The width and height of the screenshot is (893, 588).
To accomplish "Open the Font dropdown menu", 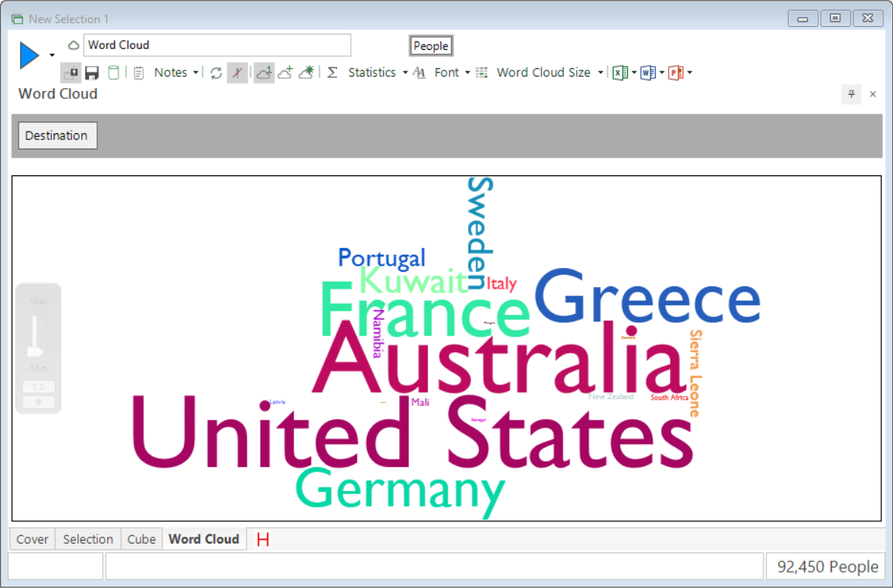I will click(468, 73).
